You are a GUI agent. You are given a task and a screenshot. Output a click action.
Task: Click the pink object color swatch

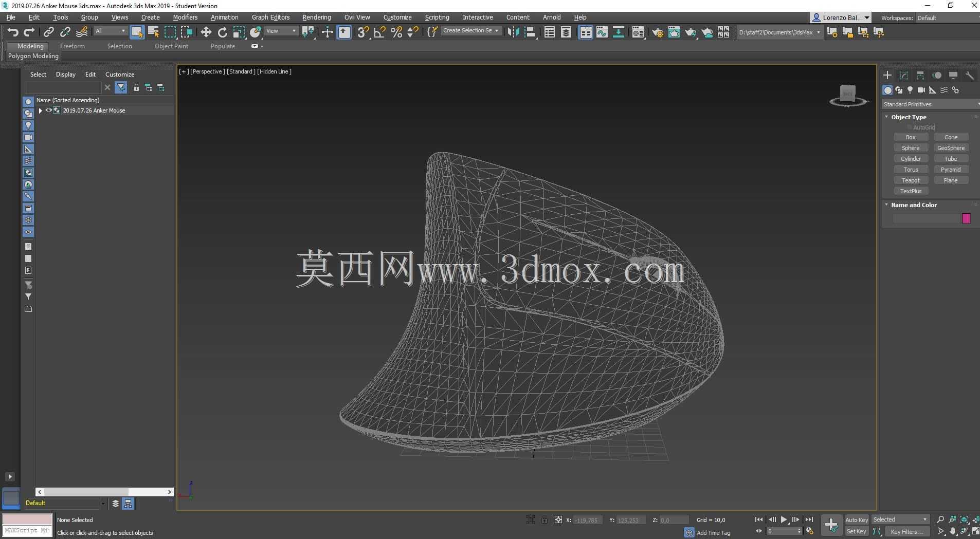[x=966, y=218]
